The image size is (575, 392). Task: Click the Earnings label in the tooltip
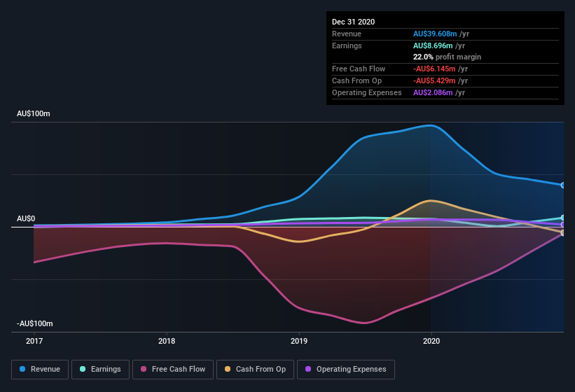[x=347, y=45]
